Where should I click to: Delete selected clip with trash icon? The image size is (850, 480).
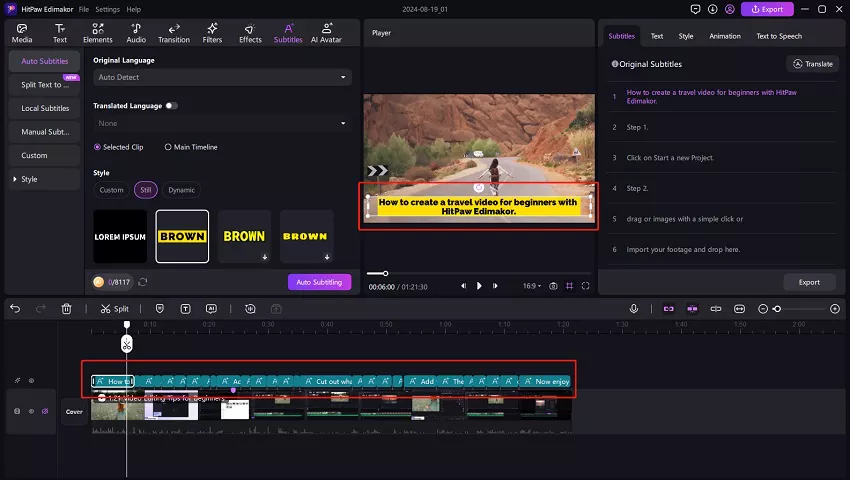66,309
